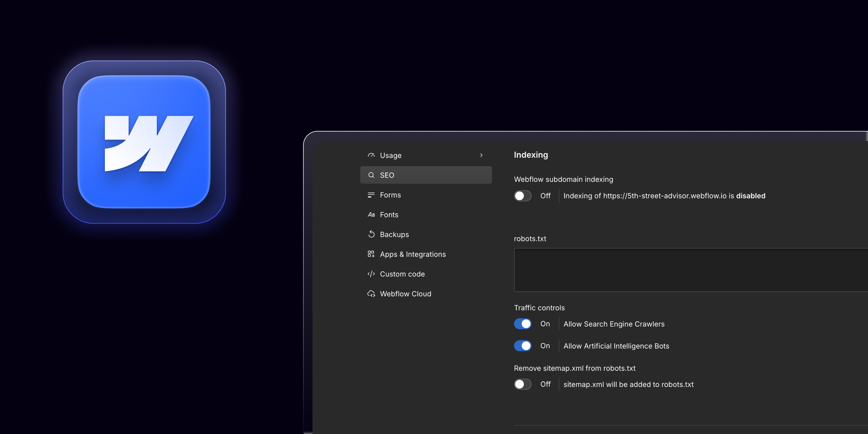Enable Webflow subdomain indexing toggle
Image resolution: width=868 pixels, height=434 pixels.
pos(523,196)
